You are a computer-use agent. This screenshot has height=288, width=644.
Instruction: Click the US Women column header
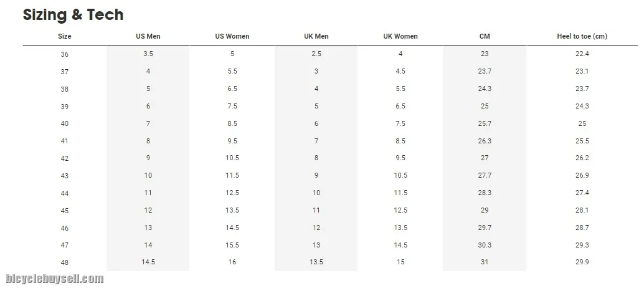coord(232,36)
